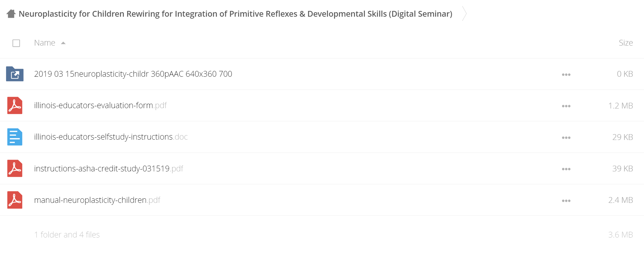Click the breadcrumb chevron after the folder title

pyautogui.click(x=464, y=13)
